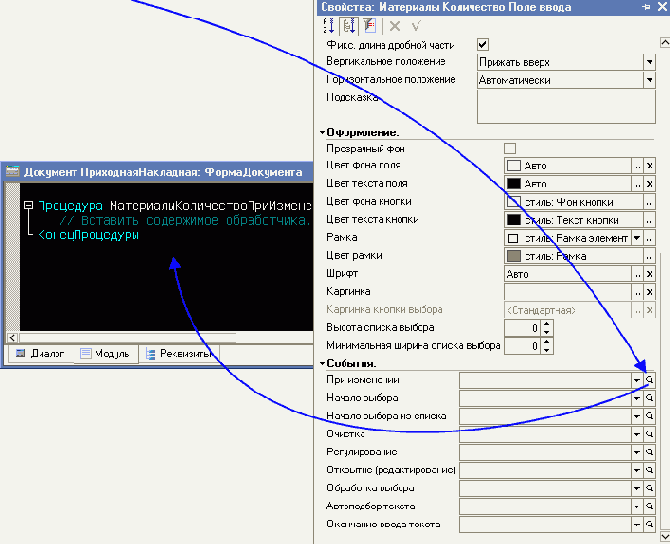The image size is (670, 544).
Task: Click magnifier icon for Очистка event
Action: [x=649, y=434]
